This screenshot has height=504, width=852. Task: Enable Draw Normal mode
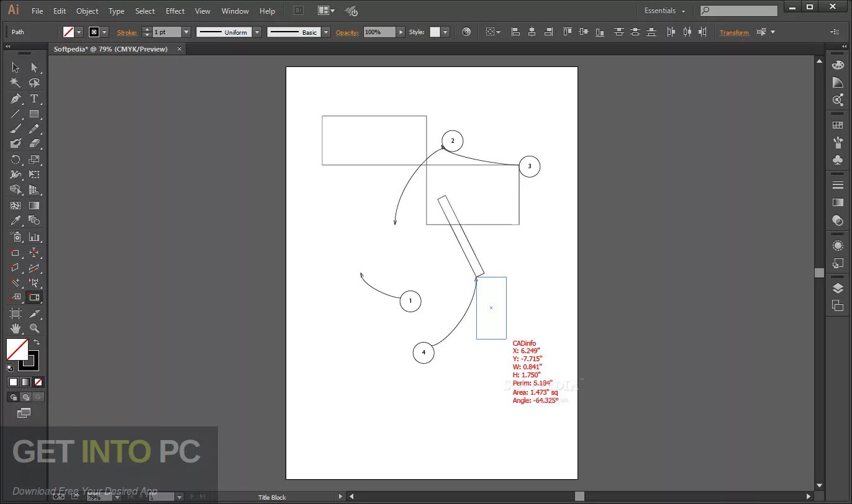point(13,397)
